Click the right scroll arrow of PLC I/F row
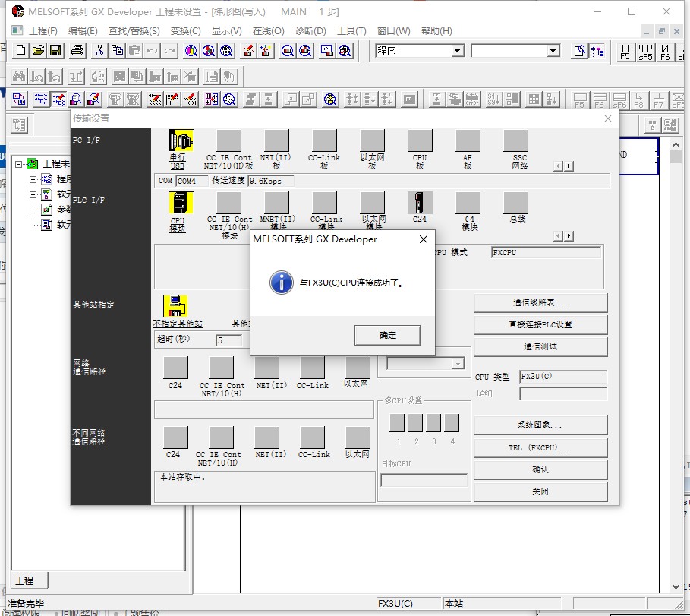690x616 pixels. click(x=569, y=236)
